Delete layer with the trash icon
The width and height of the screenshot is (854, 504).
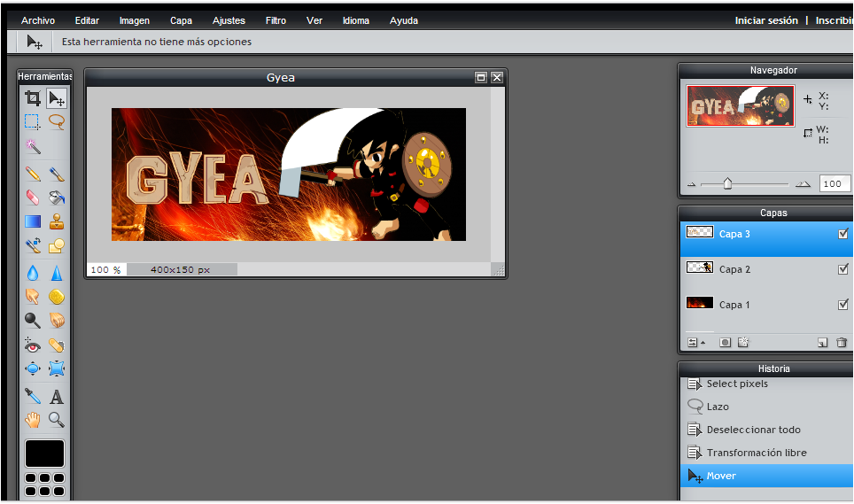842,343
